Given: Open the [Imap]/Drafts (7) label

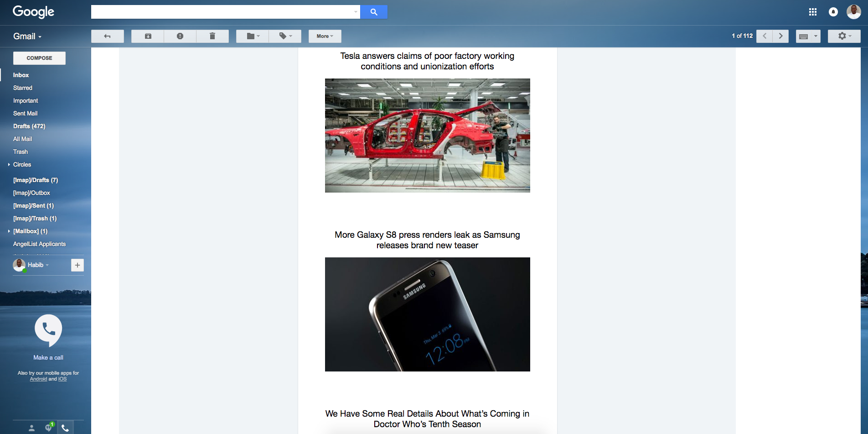Looking at the screenshot, I should tap(36, 180).
